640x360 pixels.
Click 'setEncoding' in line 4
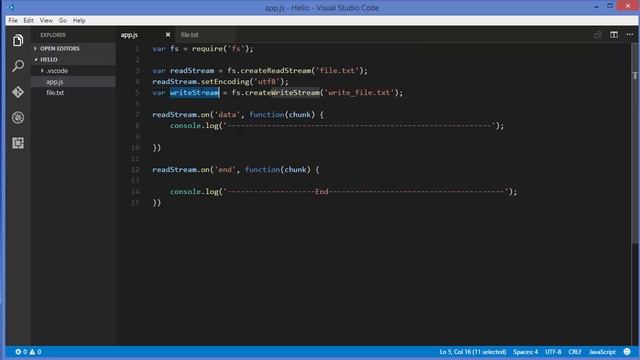point(225,82)
